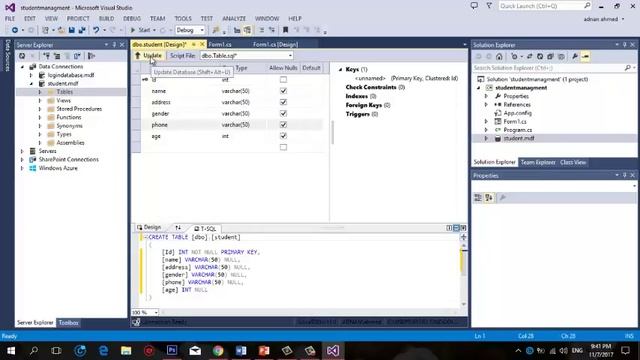
Task: Open Photoshop from the taskbar
Action: [172, 351]
